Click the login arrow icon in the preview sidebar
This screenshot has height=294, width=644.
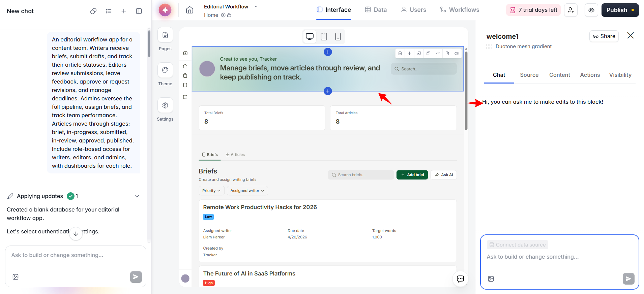(x=185, y=53)
